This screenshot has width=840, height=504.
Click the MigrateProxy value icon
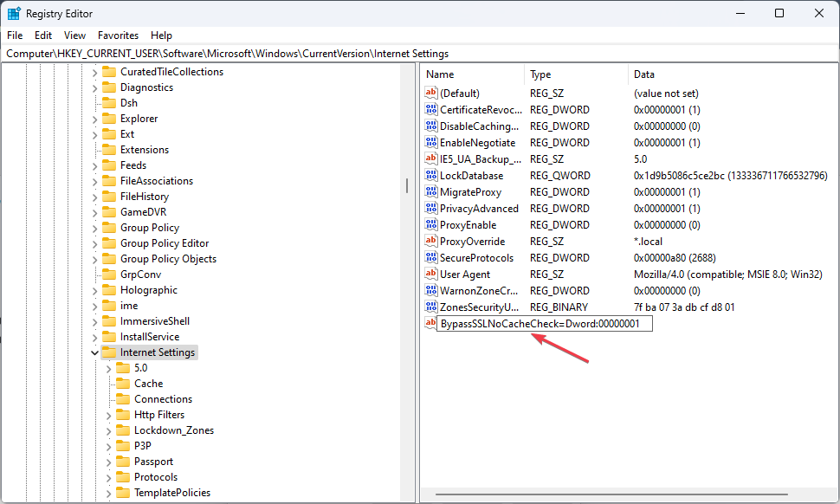(430, 191)
